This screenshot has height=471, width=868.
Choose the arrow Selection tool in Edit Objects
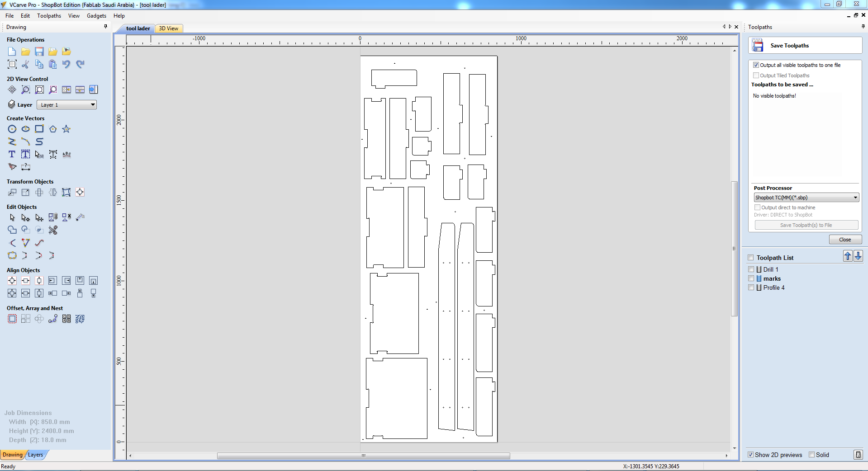[x=12, y=218]
